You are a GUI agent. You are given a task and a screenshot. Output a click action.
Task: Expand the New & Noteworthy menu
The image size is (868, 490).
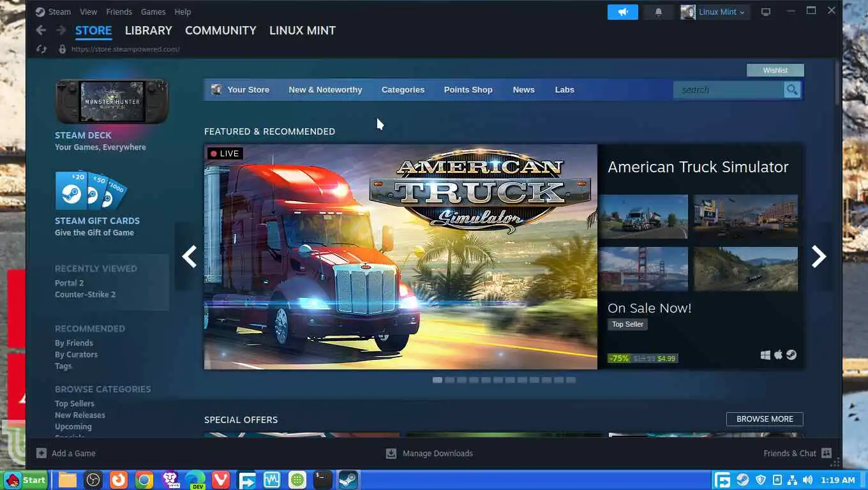pos(325,90)
